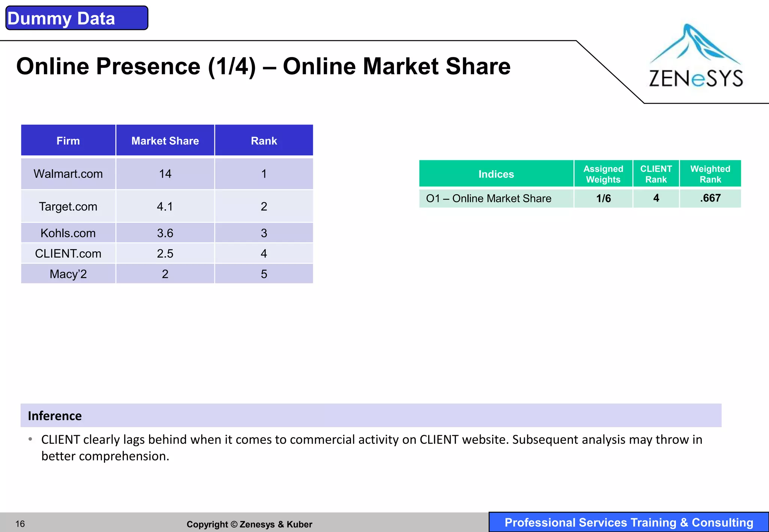Click the Assigned Weights header cell
The height and width of the screenshot is (532, 769).
(x=603, y=174)
